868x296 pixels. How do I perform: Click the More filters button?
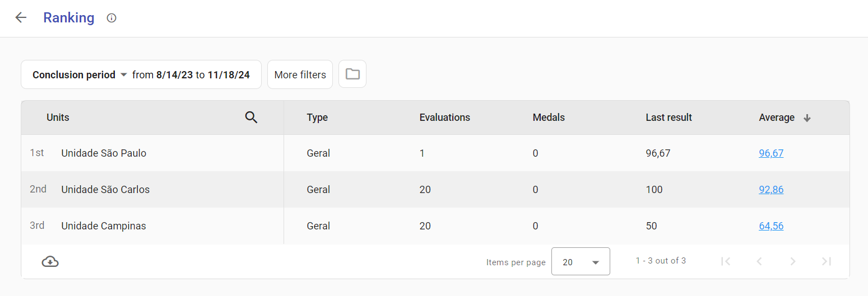click(300, 75)
